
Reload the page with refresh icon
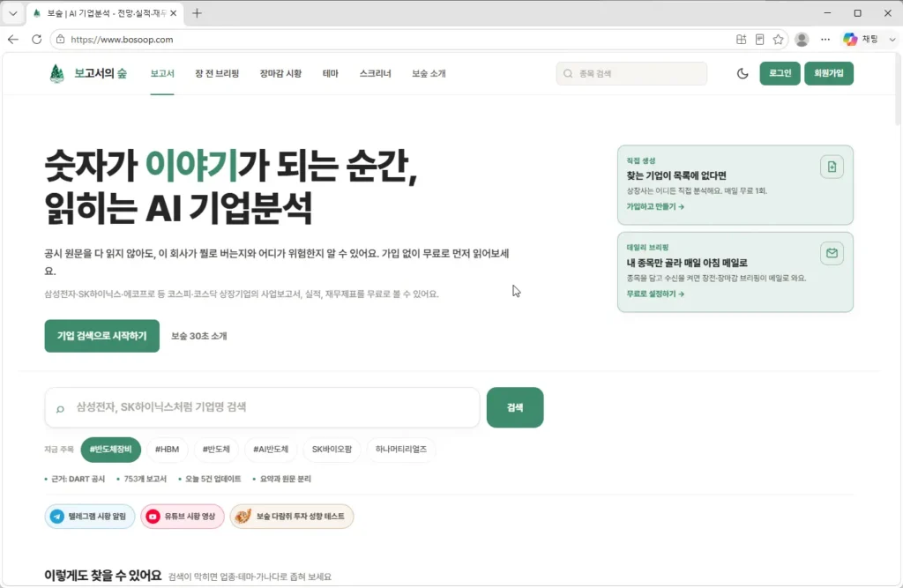tap(36, 39)
